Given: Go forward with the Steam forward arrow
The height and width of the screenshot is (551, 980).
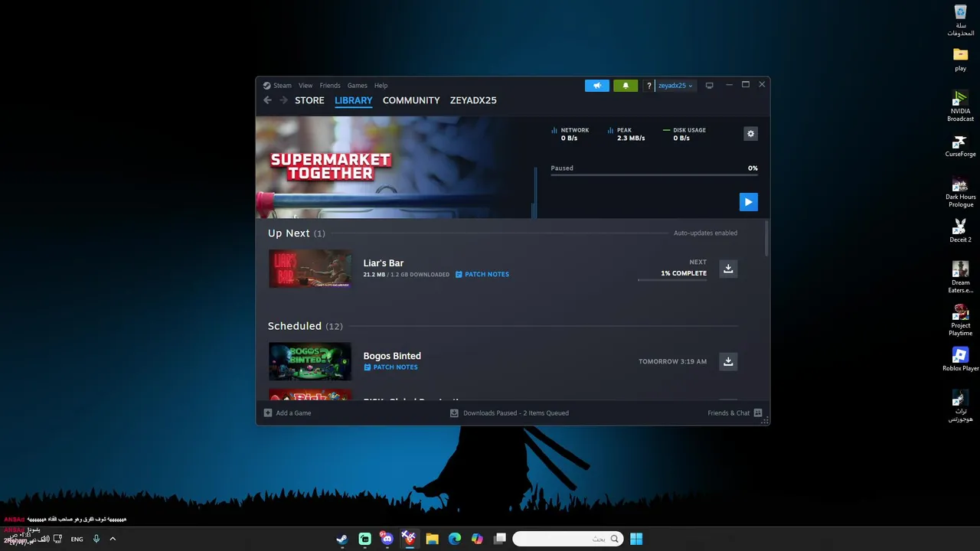Looking at the screenshot, I should 283,100.
